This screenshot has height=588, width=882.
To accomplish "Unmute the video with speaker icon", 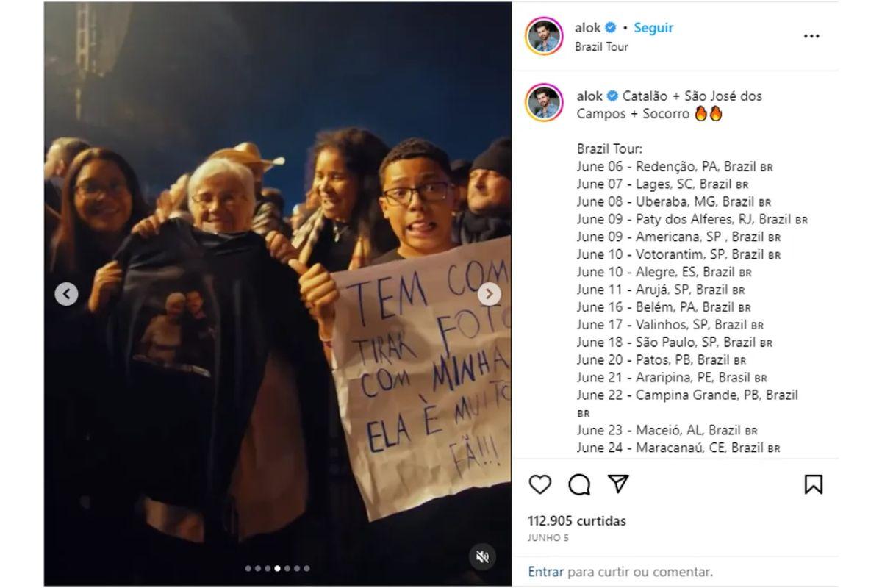I will click(x=482, y=556).
